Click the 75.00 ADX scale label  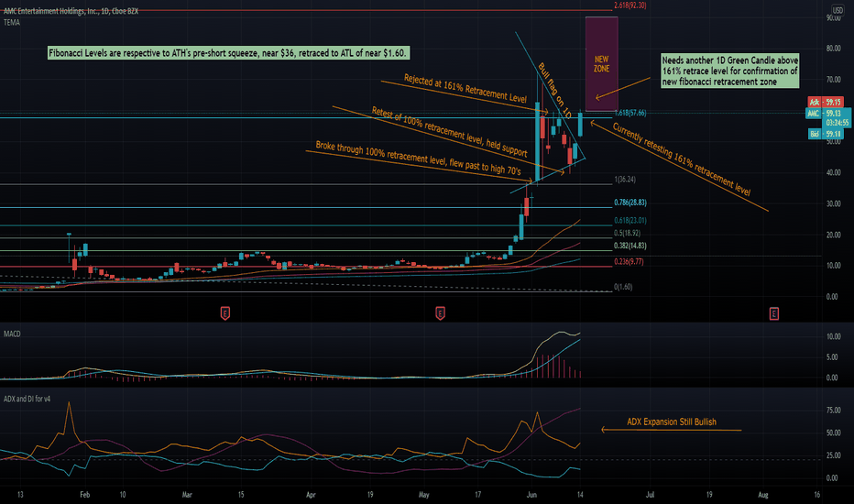click(x=833, y=410)
